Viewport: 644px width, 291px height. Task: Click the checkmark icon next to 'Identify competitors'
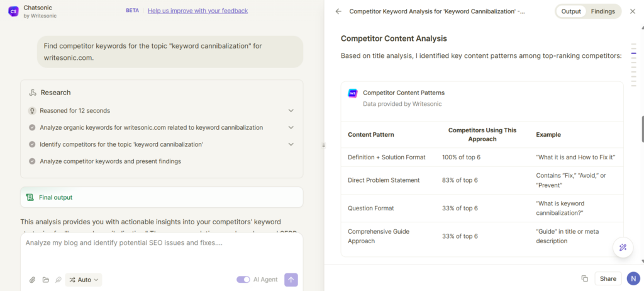coord(32,144)
